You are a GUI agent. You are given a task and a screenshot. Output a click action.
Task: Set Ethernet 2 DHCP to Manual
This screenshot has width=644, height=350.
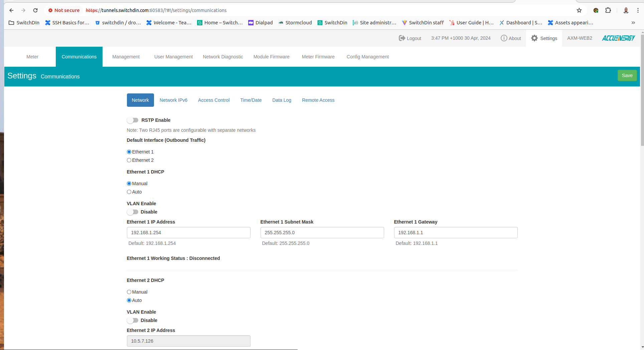(x=129, y=292)
